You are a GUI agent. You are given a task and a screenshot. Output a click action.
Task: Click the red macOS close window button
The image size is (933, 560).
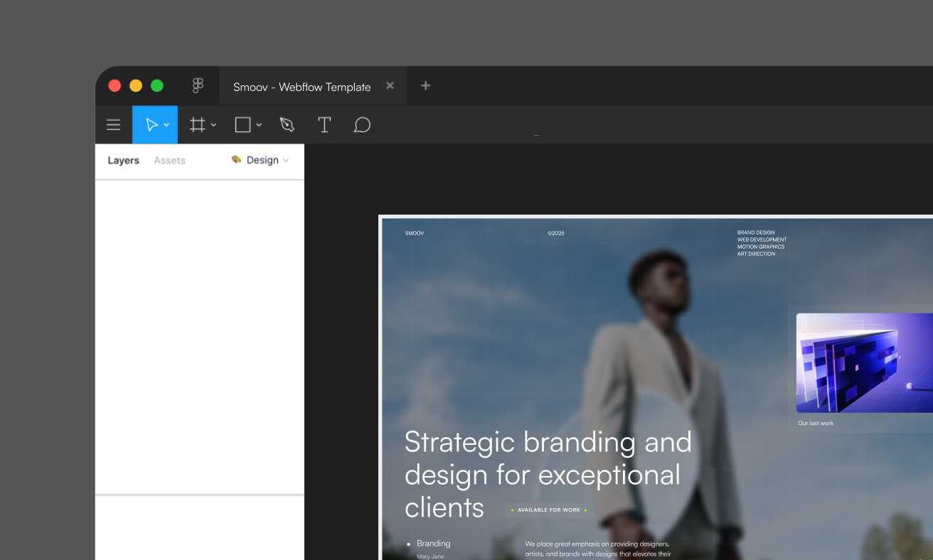coord(114,86)
